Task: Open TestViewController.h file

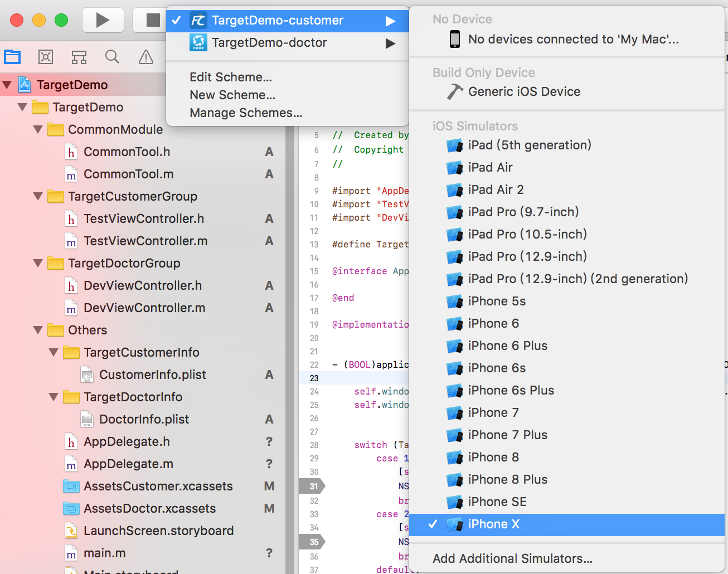Action: click(144, 218)
